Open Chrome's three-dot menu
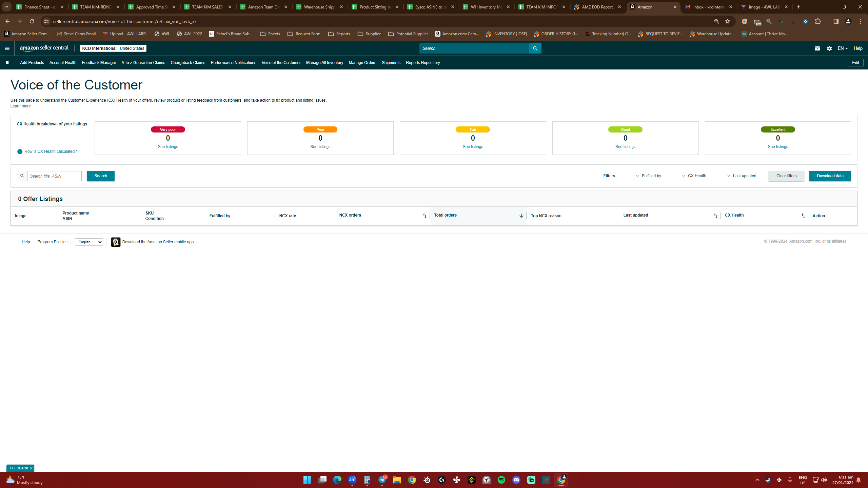Screen dimensions: 868x488 861,21
